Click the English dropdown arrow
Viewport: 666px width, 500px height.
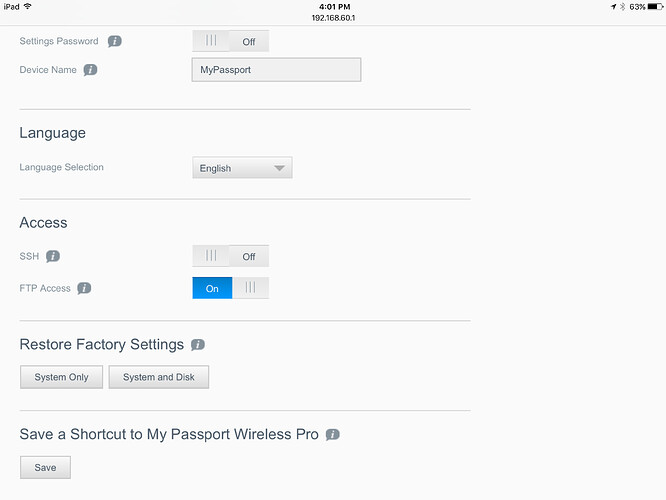point(279,168)
